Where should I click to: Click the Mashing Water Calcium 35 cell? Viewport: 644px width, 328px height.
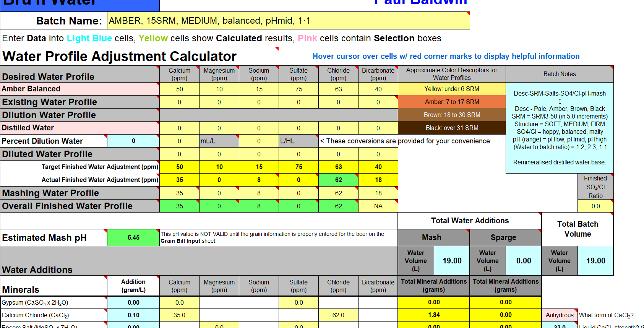pos(180,193)
